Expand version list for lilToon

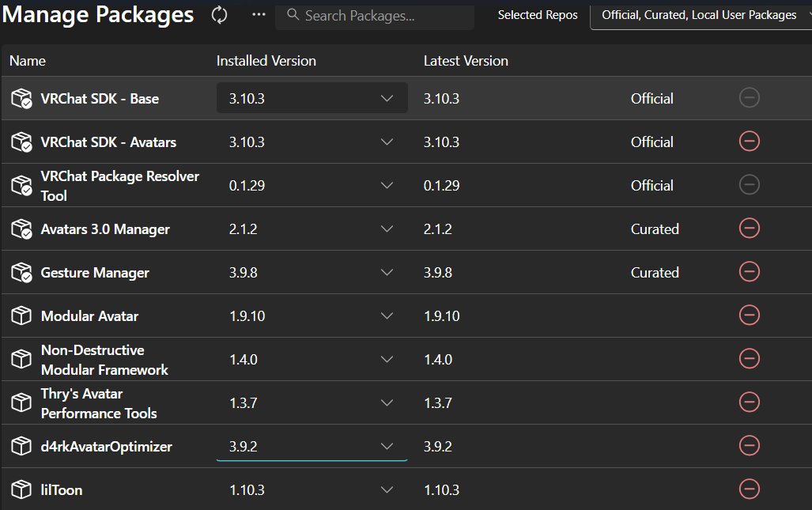pos(312,489)
